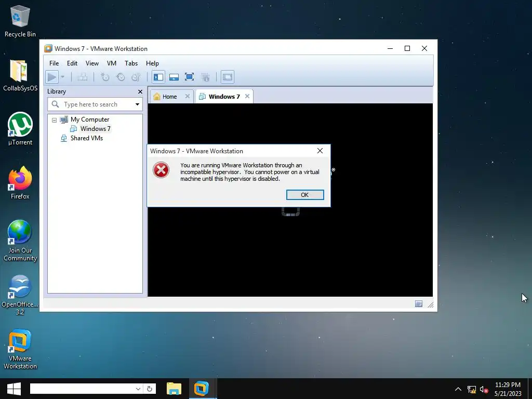532x399 pixels.
Task: Click OK in the hypervisor error dialog
Action: 305,195
